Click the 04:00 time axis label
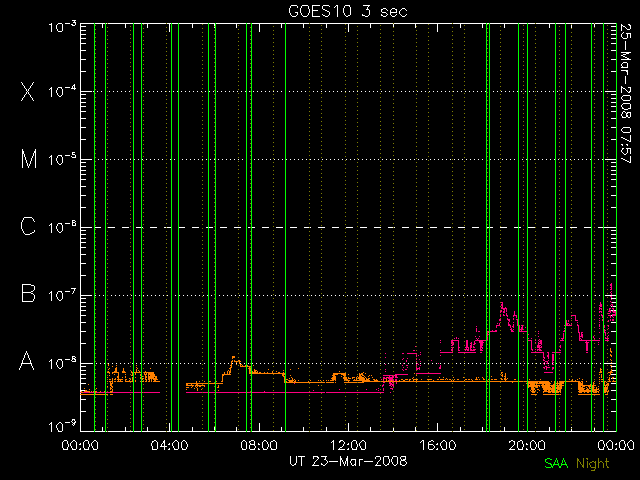Viewport: 640px width, 480px height. point(169,445)
